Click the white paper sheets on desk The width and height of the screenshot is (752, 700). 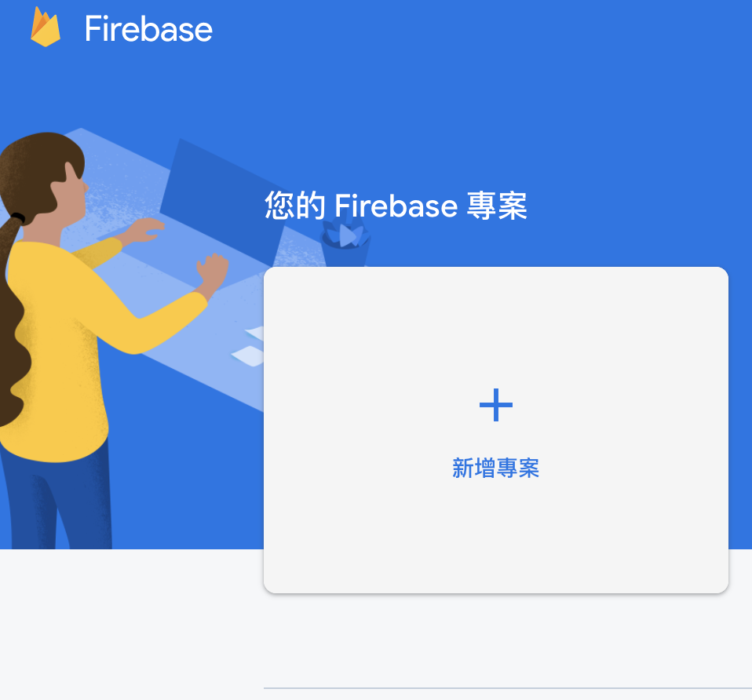(250, 346)
